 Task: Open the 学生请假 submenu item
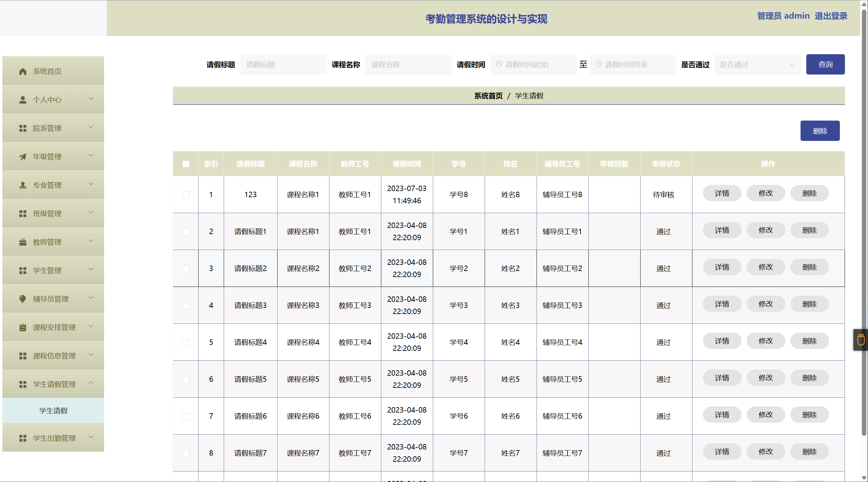54,411
